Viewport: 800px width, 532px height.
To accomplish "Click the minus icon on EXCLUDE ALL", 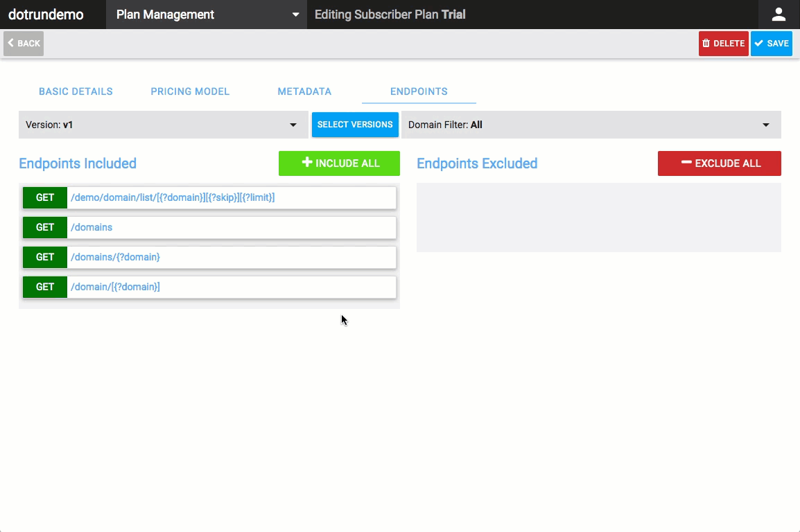I will tap(686, 163).
